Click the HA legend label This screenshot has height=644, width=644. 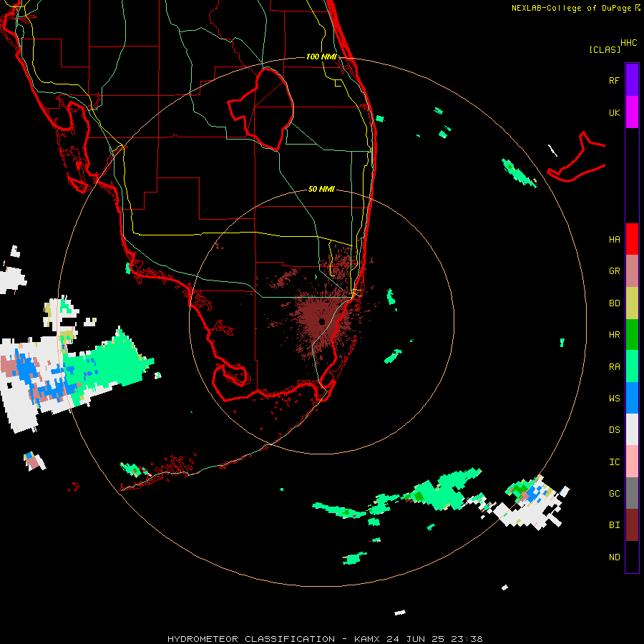click(x=614, y=240)
